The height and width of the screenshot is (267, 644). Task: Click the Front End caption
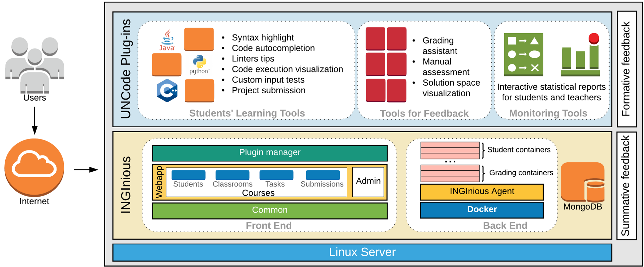269,226
